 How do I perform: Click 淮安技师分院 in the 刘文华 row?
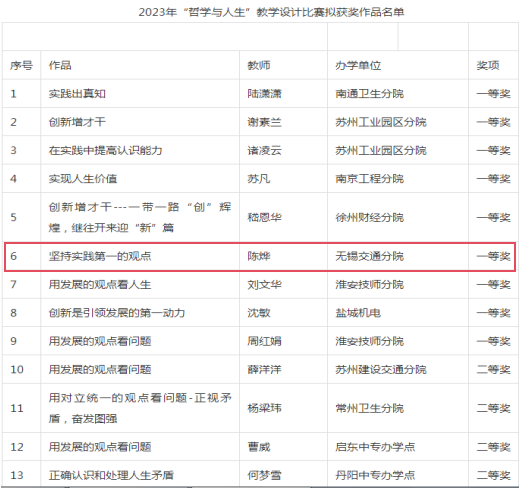point(370,285)
